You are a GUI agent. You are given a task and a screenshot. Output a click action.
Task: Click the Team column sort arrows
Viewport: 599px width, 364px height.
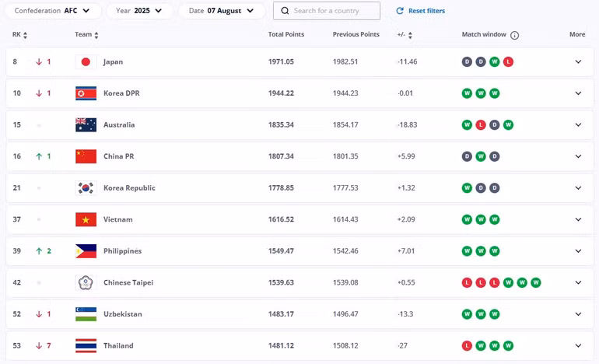96,35
